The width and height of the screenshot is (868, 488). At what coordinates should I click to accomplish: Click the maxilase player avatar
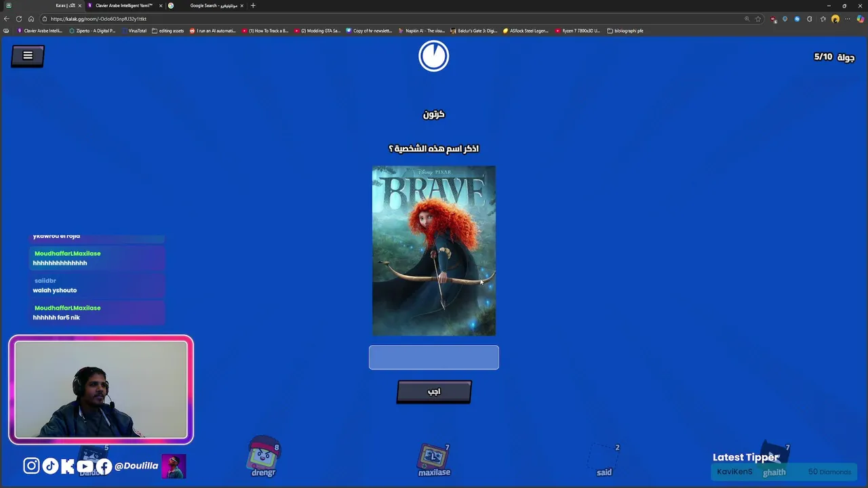tap(434, 460)
